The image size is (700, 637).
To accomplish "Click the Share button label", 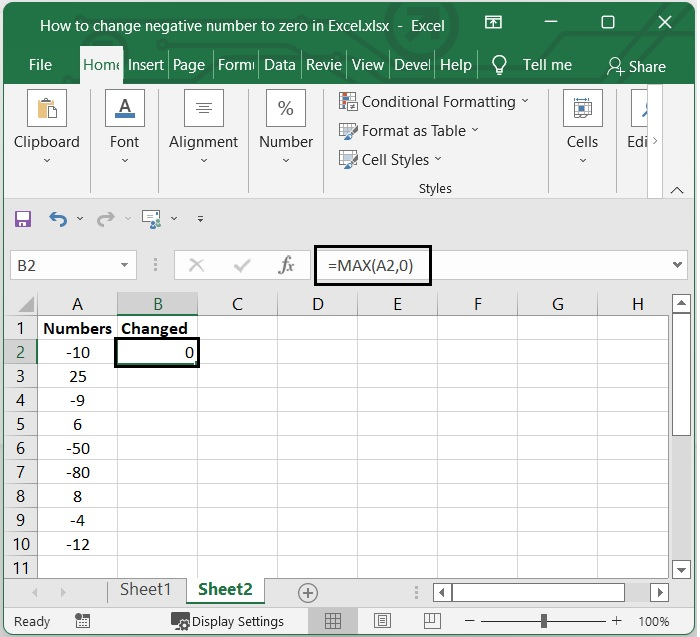I will (647, 67).
